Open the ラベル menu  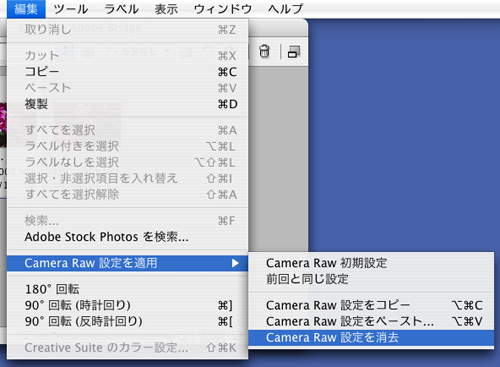(x=122, y=9)
